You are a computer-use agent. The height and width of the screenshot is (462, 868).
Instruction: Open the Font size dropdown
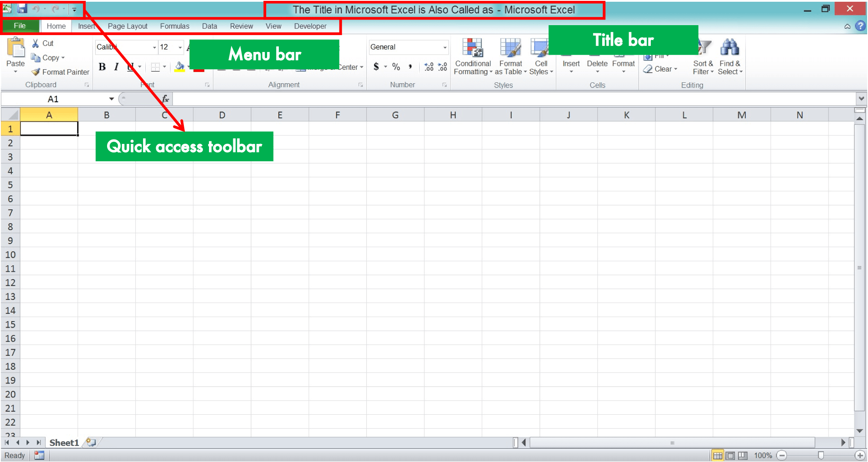(x=180, y=47)
